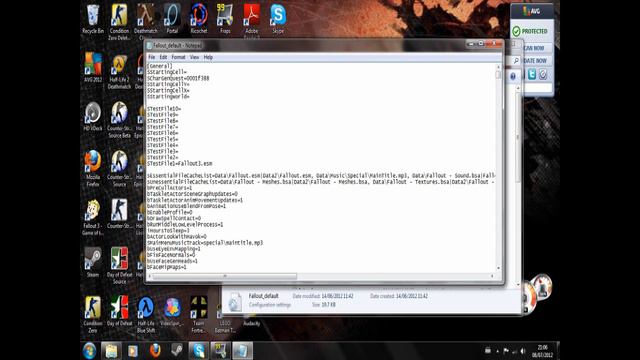Screen dimensions: 640x360
Task: Click the [General] section header line
Action: pos(160,66)
